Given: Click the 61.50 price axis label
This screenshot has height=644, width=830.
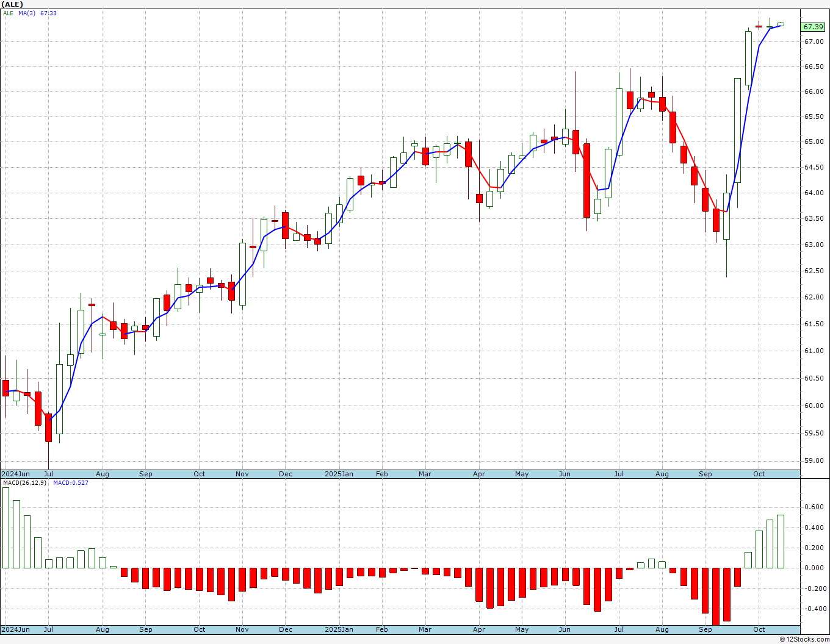Looking at the screenshot, I should pyautogui.click(x=813, y=324).
